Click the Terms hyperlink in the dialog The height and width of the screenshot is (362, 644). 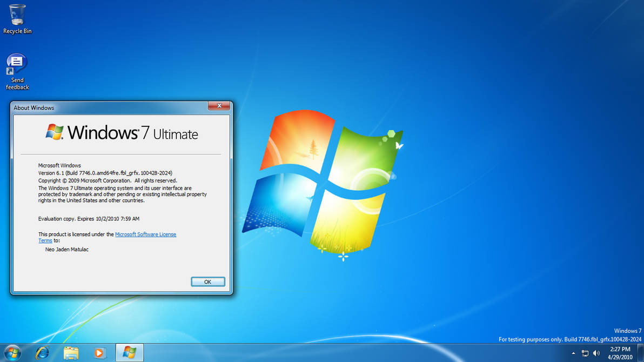coord(45,240)
